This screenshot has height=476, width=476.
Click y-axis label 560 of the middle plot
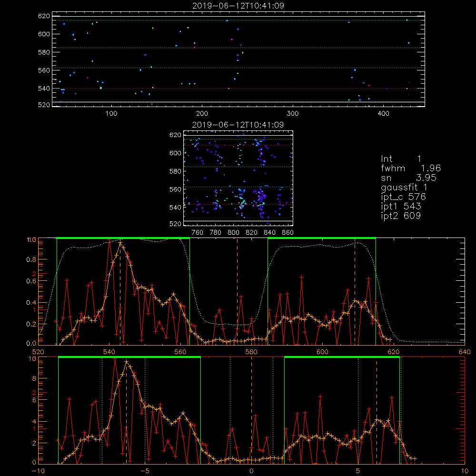point(175,189)
